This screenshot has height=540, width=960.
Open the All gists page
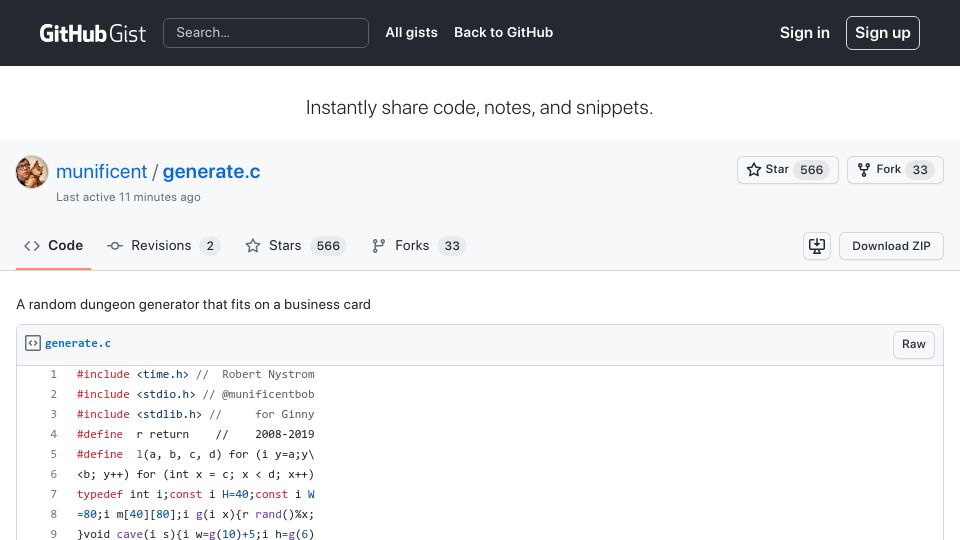click(411, 32)
